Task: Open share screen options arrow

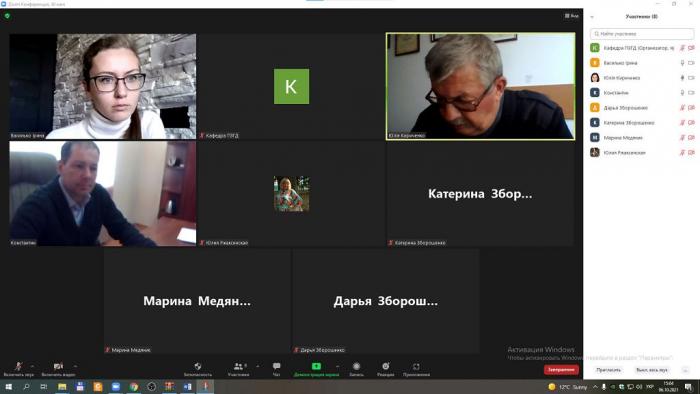Action: point(337,366)
